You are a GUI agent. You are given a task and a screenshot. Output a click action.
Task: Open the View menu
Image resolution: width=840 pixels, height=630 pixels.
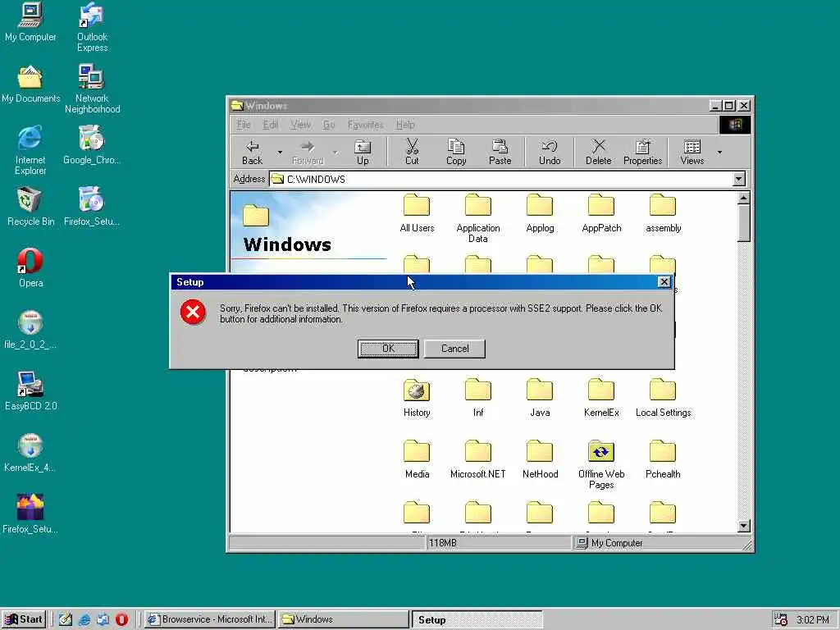(x=300, y=125)
